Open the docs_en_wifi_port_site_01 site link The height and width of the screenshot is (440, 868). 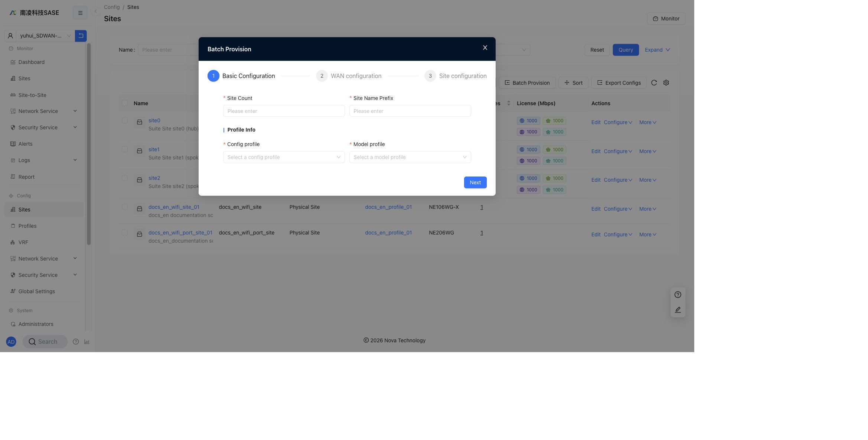pyautogui.click(x=180, y=233)
